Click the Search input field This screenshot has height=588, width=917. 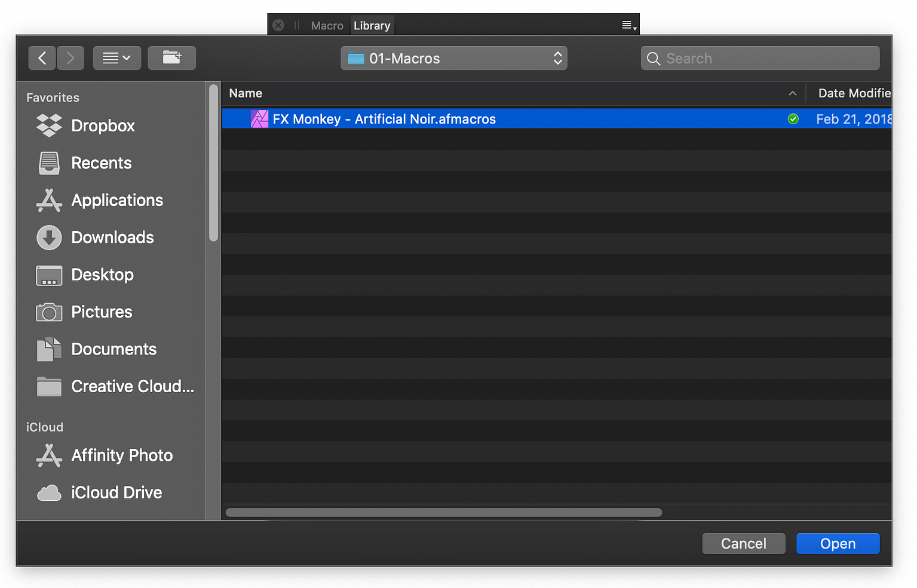pos(760,58)
